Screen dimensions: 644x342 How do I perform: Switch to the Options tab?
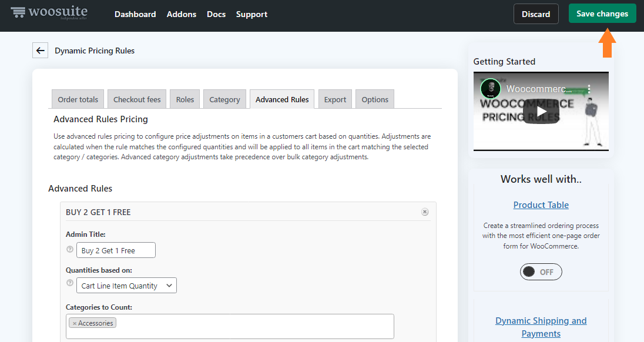[x=375, y=99]
